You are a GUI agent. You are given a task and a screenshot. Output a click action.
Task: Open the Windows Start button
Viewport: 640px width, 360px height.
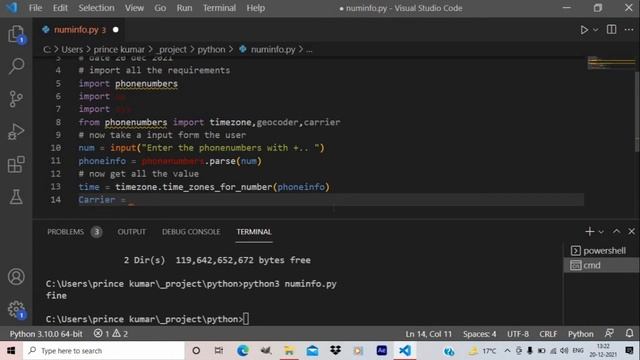coord(11,351)
